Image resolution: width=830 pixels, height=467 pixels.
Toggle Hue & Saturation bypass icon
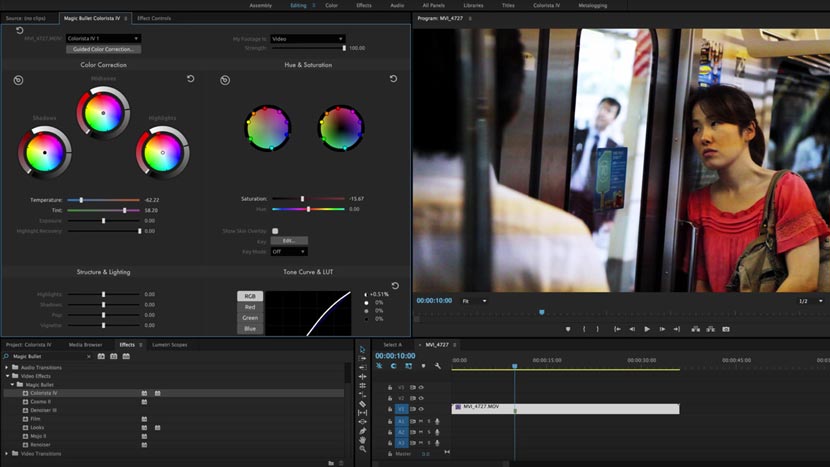click(225, 80)
